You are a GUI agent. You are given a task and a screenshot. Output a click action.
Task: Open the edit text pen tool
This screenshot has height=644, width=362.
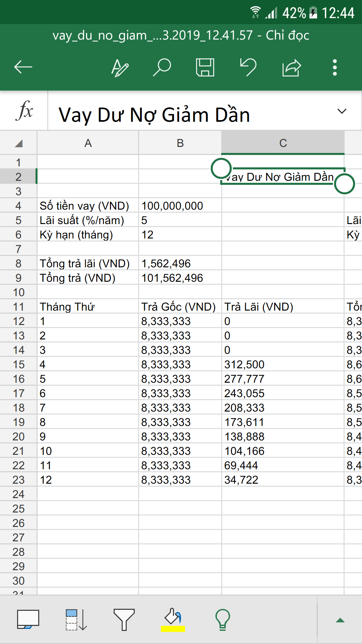[x=120, y=67]
